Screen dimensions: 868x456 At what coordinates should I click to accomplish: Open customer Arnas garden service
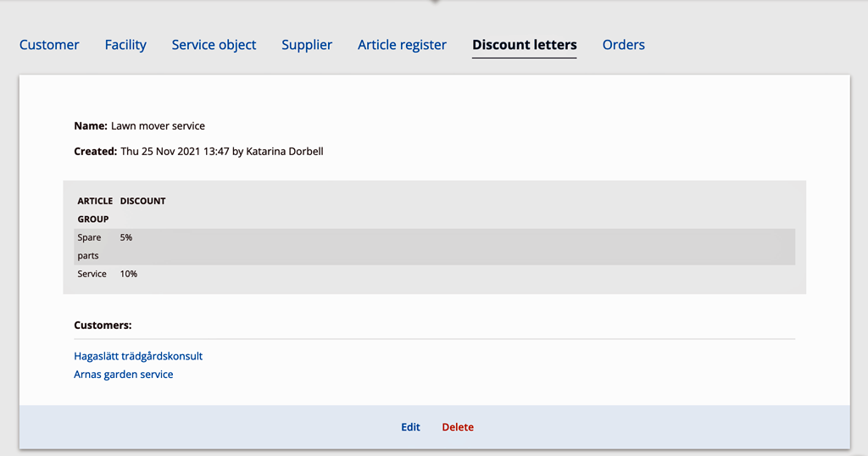coord(124,374)
